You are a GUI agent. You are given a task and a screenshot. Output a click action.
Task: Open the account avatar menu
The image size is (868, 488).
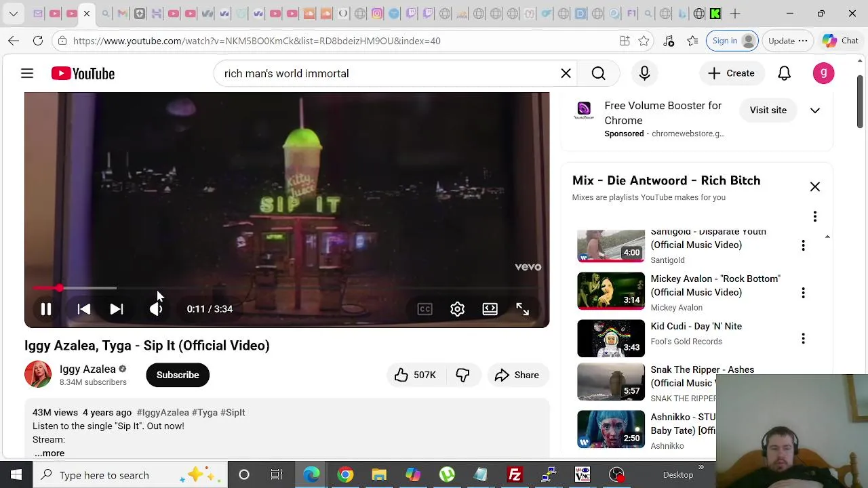pyautogui.click(x=823, y=73)
